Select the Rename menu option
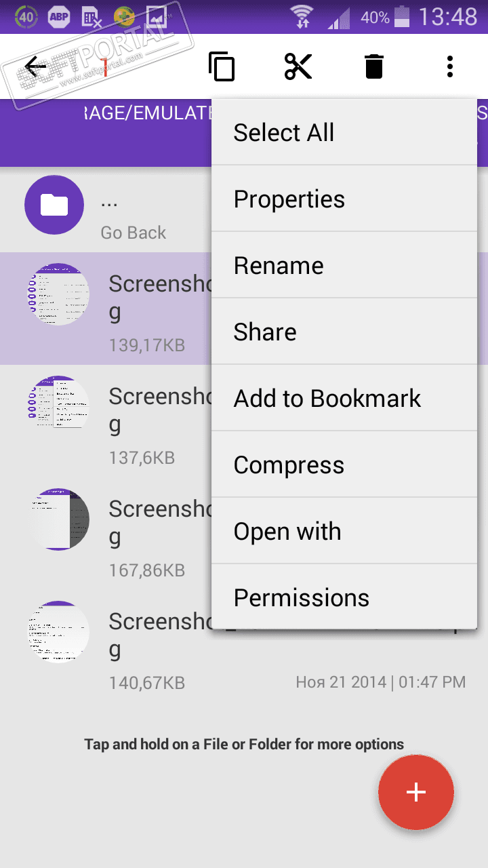488x868 pixels. click(x=344, y=266)
